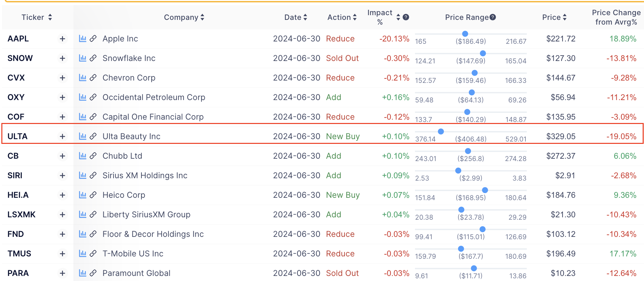Open the chart icon for Ulta Beauty Inc

tap(83, 136)
